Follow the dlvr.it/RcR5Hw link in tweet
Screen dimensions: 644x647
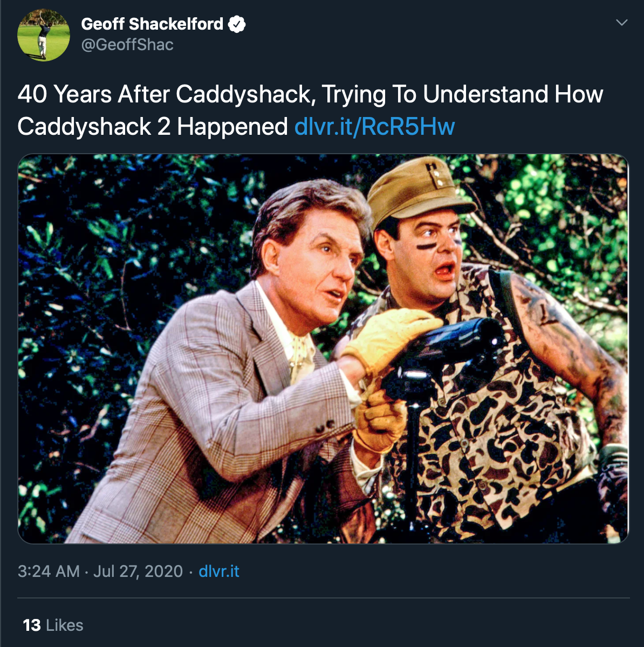coord(375,127)
